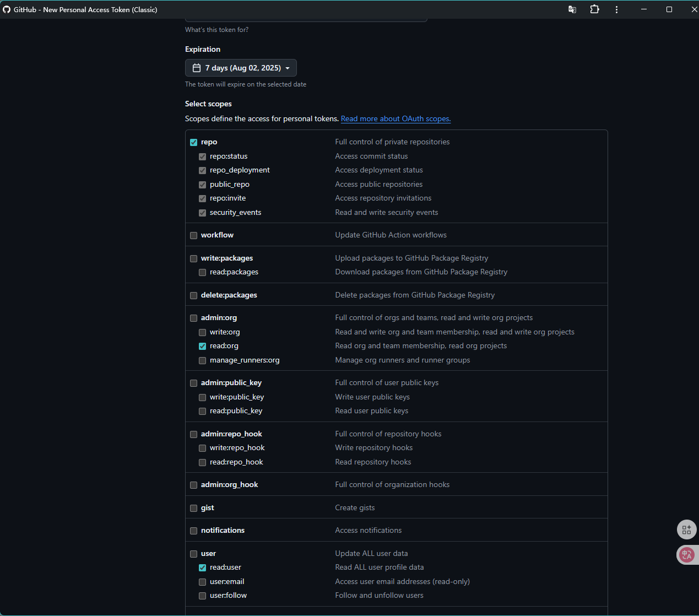Image resolution: width=699 pixels, height=616 pixels.
Task: Open Read more about OAuth scopes link
Action: point(395,118)
